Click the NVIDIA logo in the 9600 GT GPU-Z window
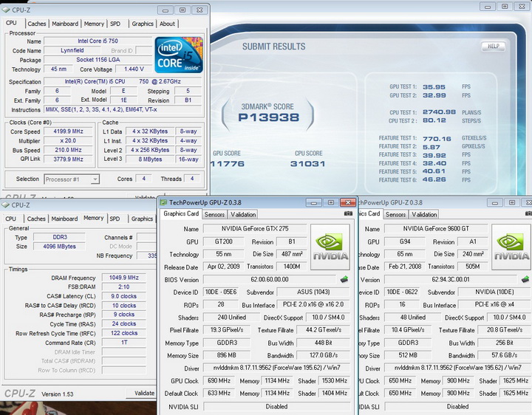 coord(511,247)
